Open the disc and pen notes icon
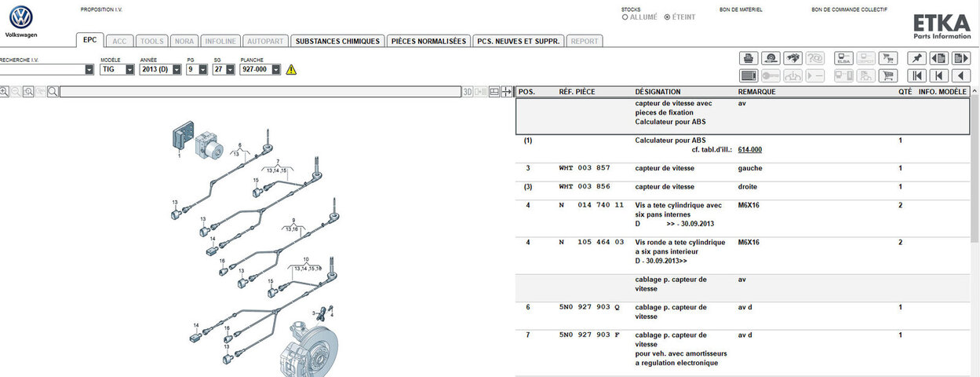Viewport: 980px width, 377px height. tap(771, 58)
